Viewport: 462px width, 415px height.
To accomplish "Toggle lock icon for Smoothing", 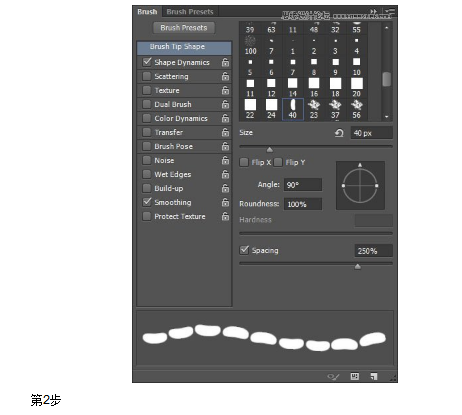I will pyautogui.click(x=225, y=202).
